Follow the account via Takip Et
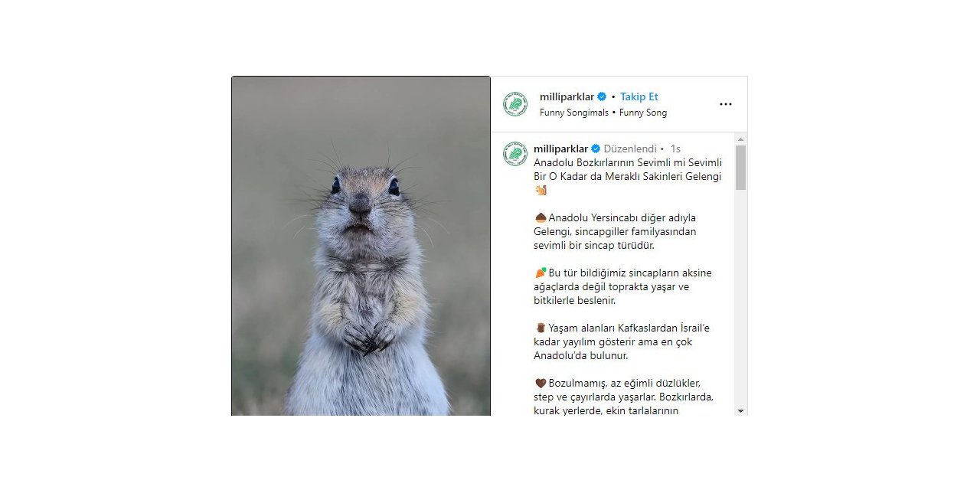The width and height of the screenshot is (980, 490). [639, 96]
